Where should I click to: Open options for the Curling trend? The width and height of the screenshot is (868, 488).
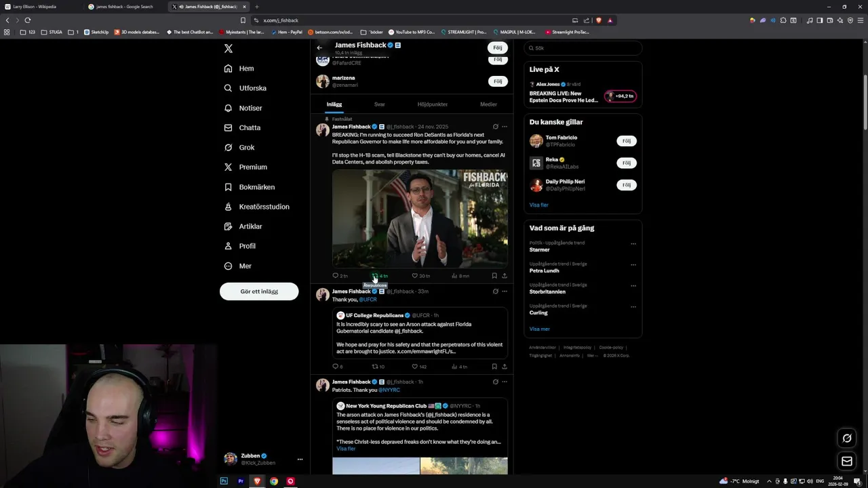pos(633,307)
